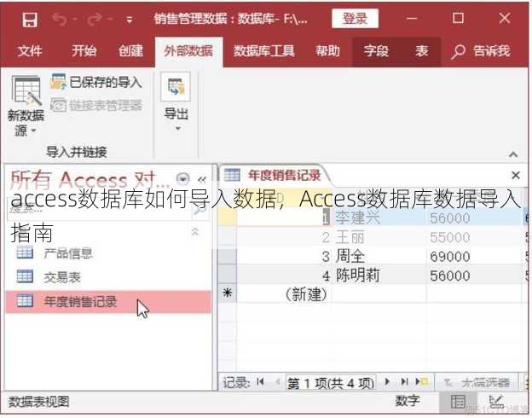Collapse the tables group double chevron

pos(195,232)
